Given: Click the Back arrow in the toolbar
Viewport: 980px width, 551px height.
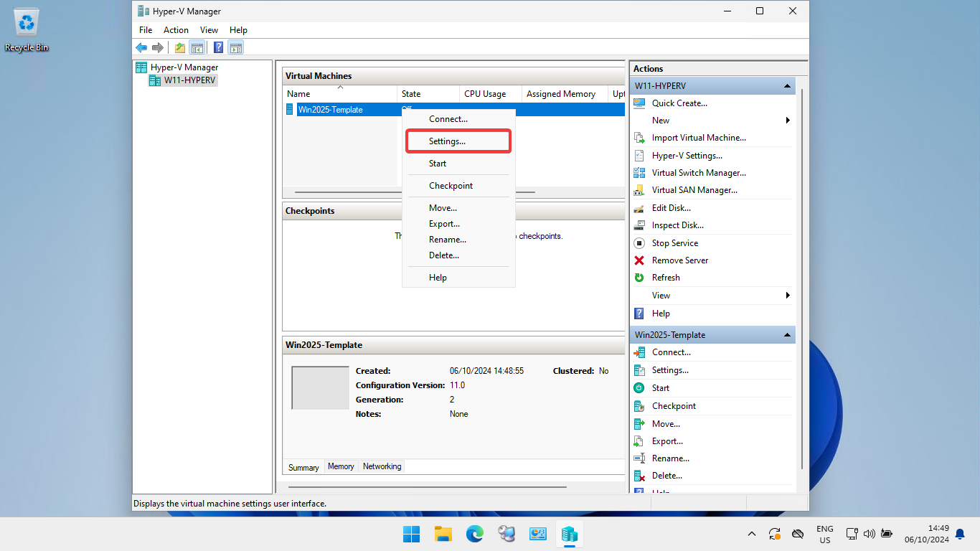Looking at the screenshot, I should (141, 47).
